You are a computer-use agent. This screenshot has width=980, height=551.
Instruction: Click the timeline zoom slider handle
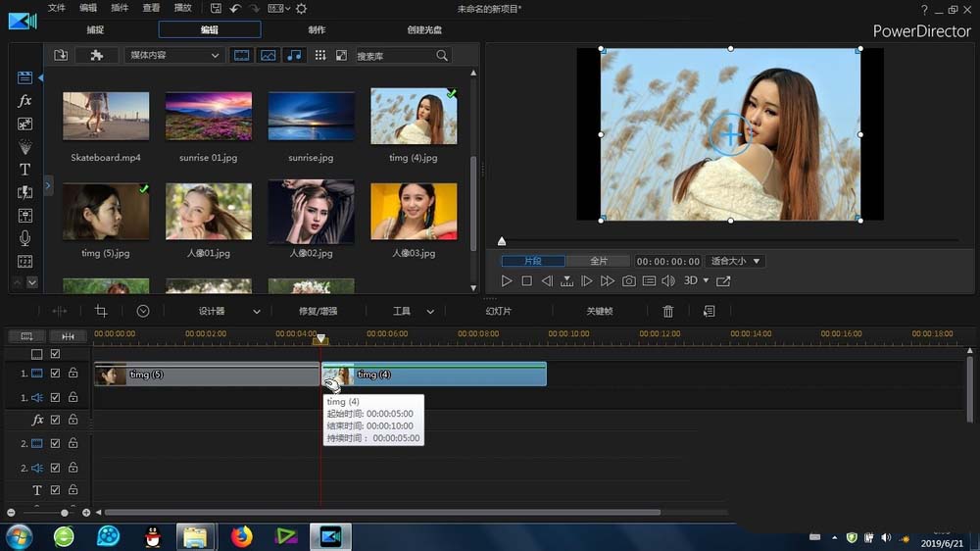[x=65, y=513]
